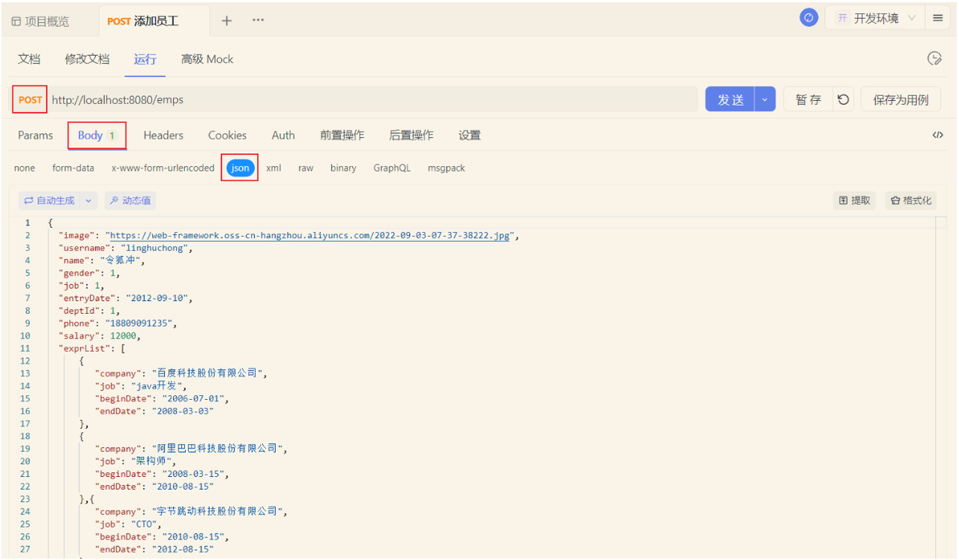The image size is (959, 560).
Task: Open the more tabs ellipsis menu
Action: [258, 20]
